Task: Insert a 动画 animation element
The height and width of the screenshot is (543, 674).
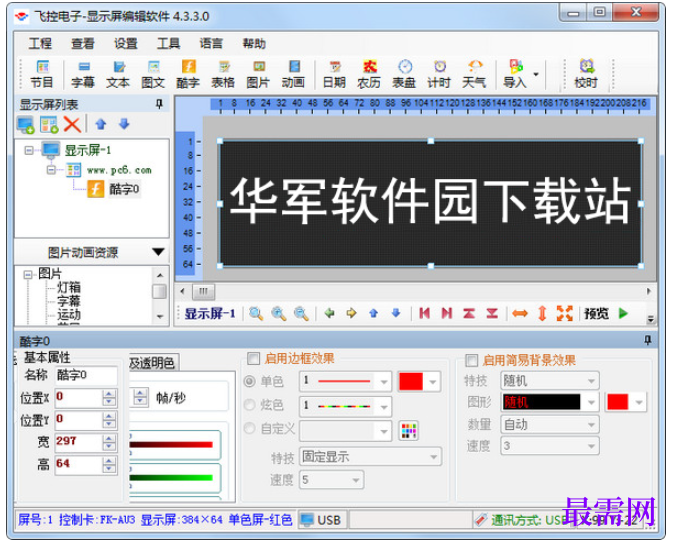Action: pyautogui.click(x=294, y=74)
